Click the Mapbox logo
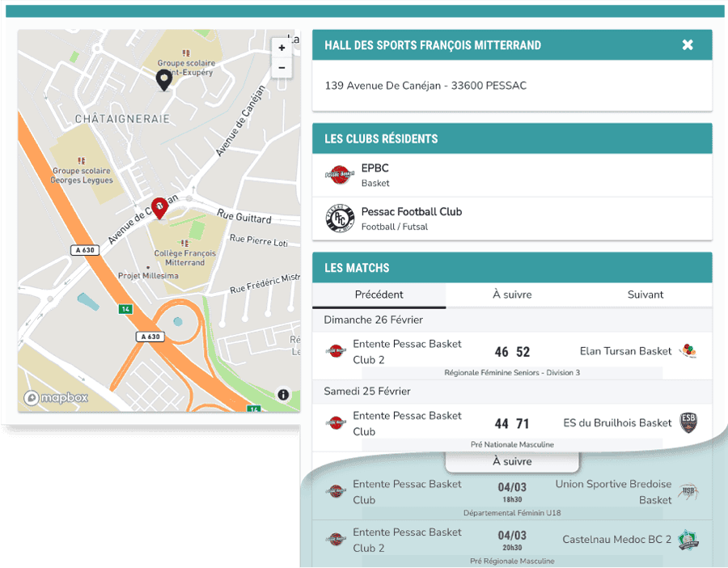This screenshot has width=728, height=568. point(56,397)
